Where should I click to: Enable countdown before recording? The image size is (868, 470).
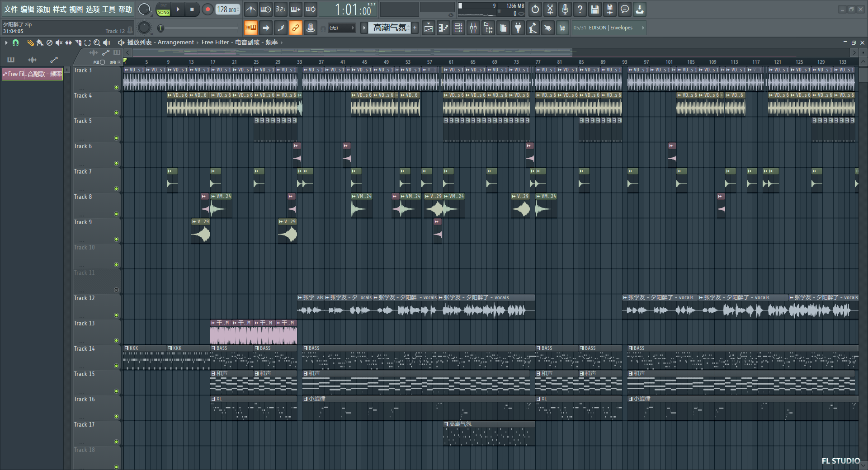click(281, 9)
